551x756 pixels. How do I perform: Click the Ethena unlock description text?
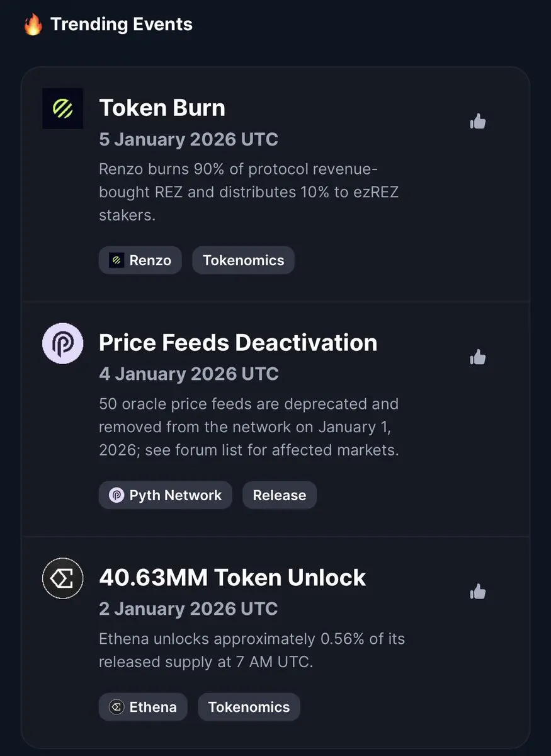pyautogui.click(x=252, y=650)
